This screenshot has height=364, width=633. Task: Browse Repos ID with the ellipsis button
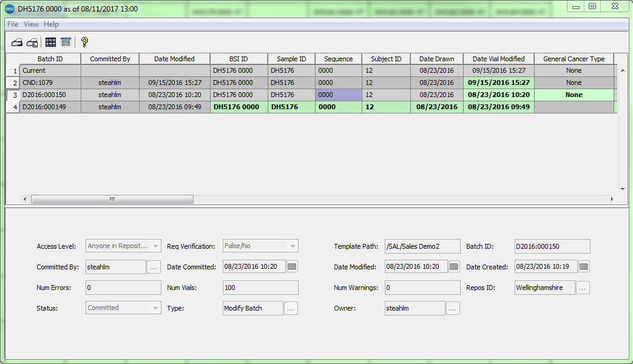582,288
